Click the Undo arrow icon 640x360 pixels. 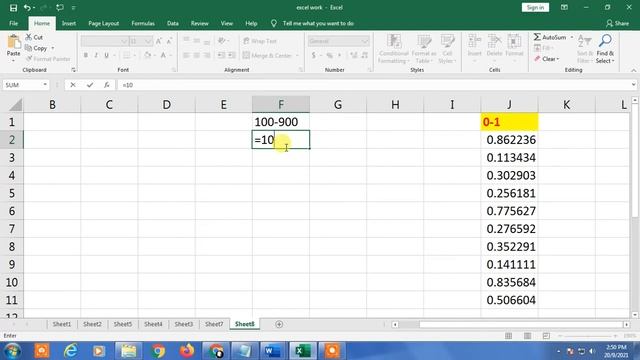pos(27,8)
